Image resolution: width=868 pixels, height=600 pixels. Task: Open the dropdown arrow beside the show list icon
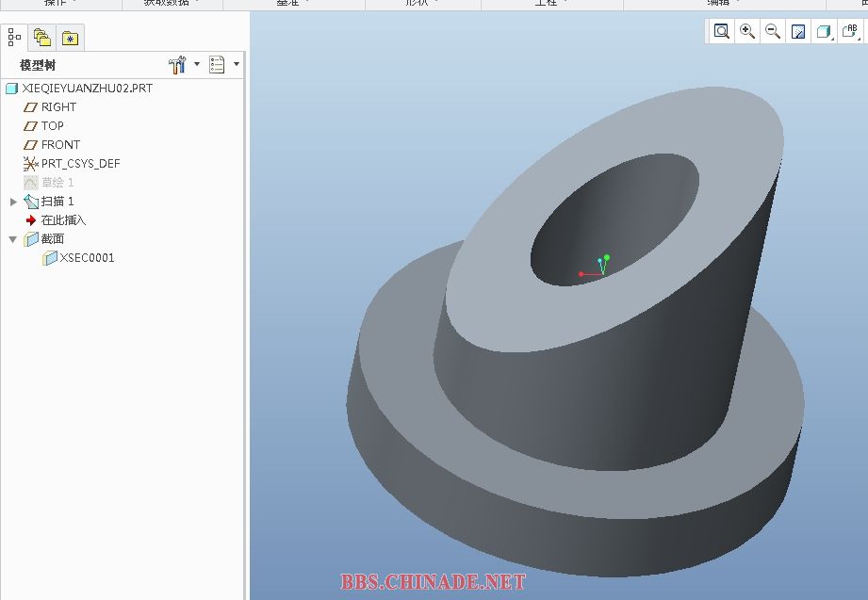pyautogui.click(x=237, y=64)
